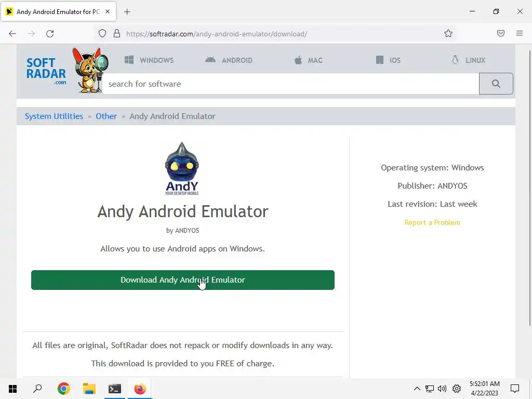The width and height of the screenshot is (532, 399).
Task: Click the Andy Android Emulator heading
Action: [x=183, y=211]
